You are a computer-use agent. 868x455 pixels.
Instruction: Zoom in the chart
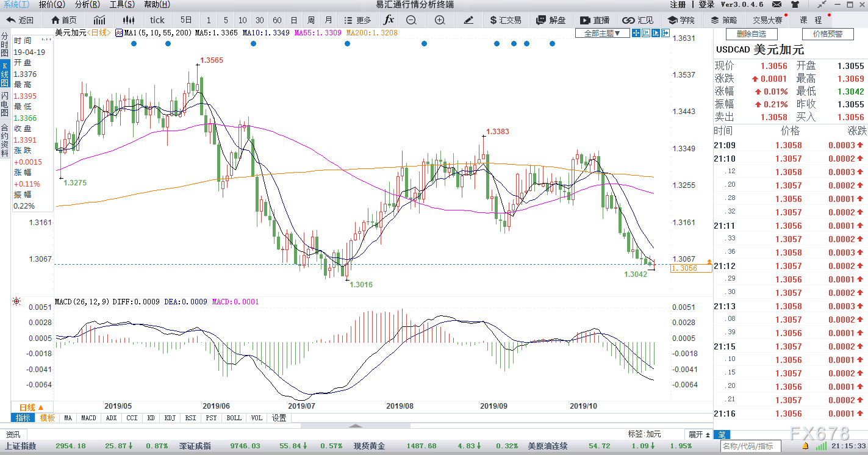pyautogui.click(x=440, y=20)
